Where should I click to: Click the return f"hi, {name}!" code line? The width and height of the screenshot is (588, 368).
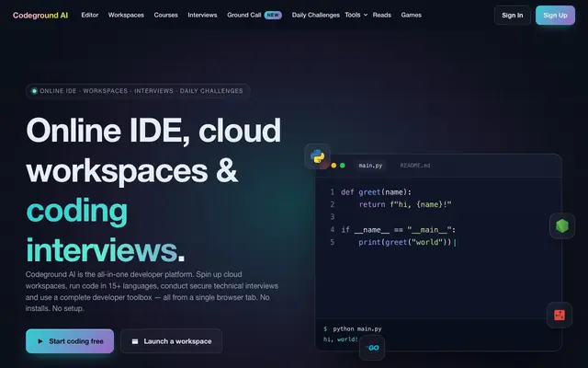405,204
